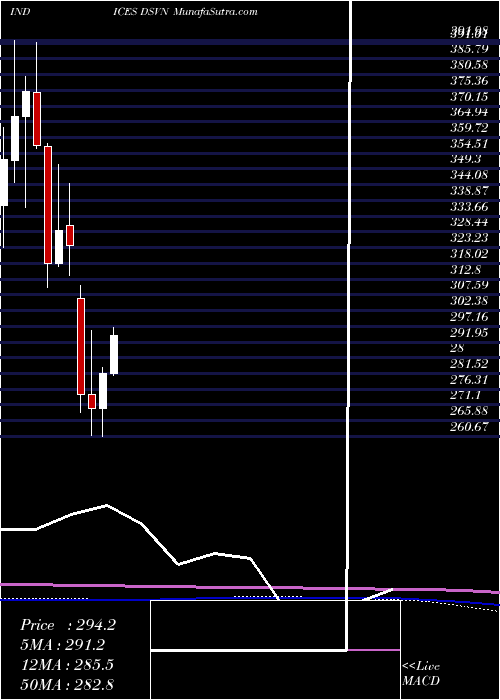Click the 276.31 price axis label

469,379
